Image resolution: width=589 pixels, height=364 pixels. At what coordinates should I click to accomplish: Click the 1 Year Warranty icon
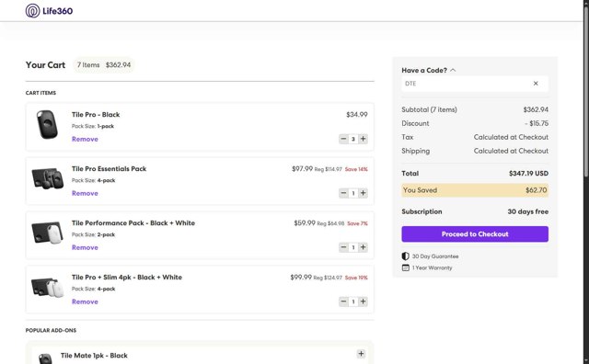coord(405,267)
